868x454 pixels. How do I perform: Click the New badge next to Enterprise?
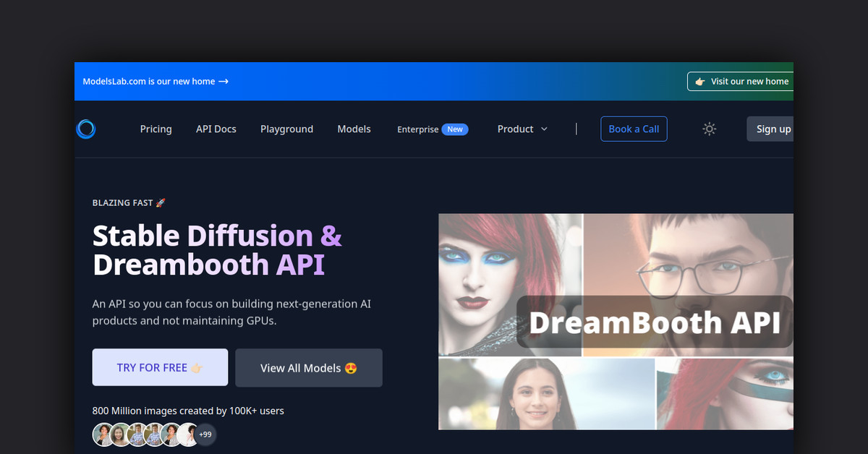coord(455,129)
